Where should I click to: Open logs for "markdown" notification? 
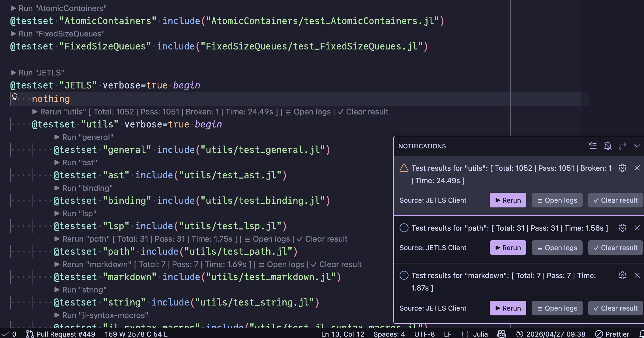557,308
